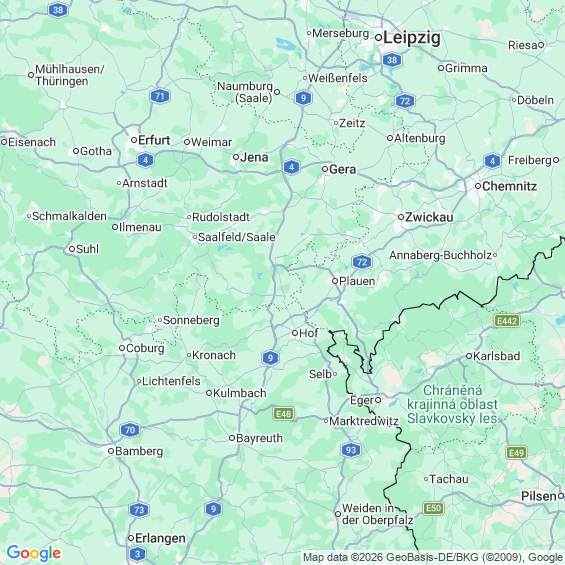Select the Erfurt city label
The height and width of the screenshot is (565, 565).
154,140
